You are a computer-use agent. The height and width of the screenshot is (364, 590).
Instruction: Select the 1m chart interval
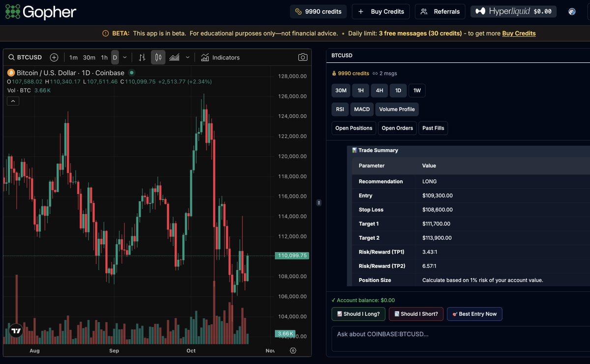point(73,57)
